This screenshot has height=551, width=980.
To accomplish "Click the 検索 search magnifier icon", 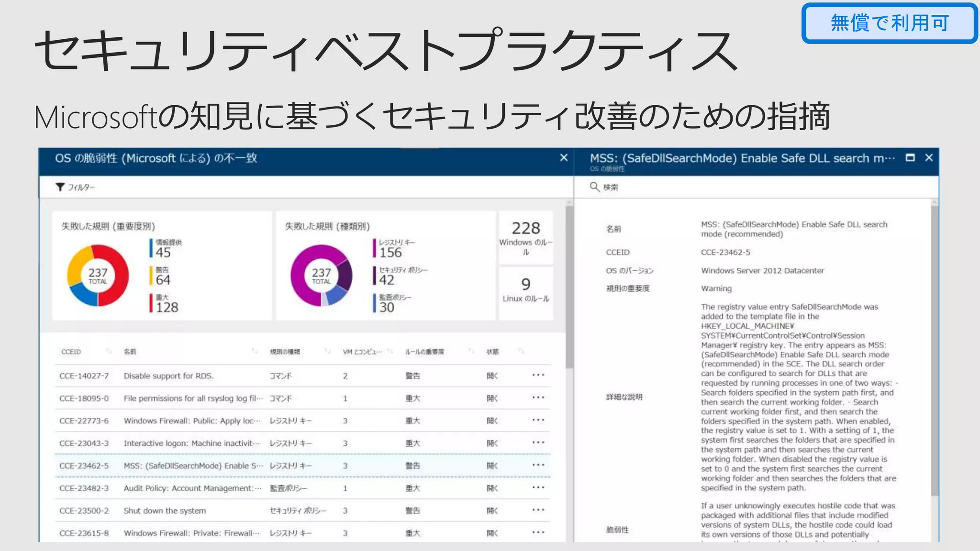I will 594,187.
